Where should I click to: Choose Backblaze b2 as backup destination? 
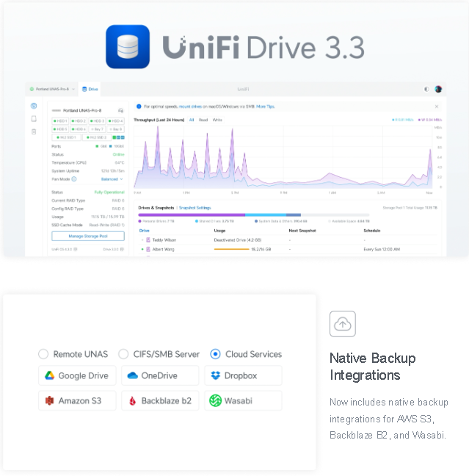[x=160, y=401]
